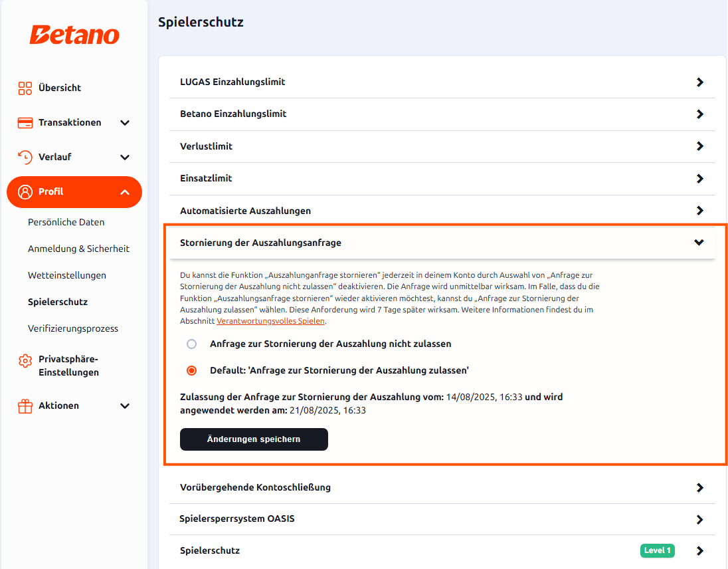Image resolution: width=728 pixels, height=569 pixels.
Task: Click the Profil user icon
Action: coord(25,192)
